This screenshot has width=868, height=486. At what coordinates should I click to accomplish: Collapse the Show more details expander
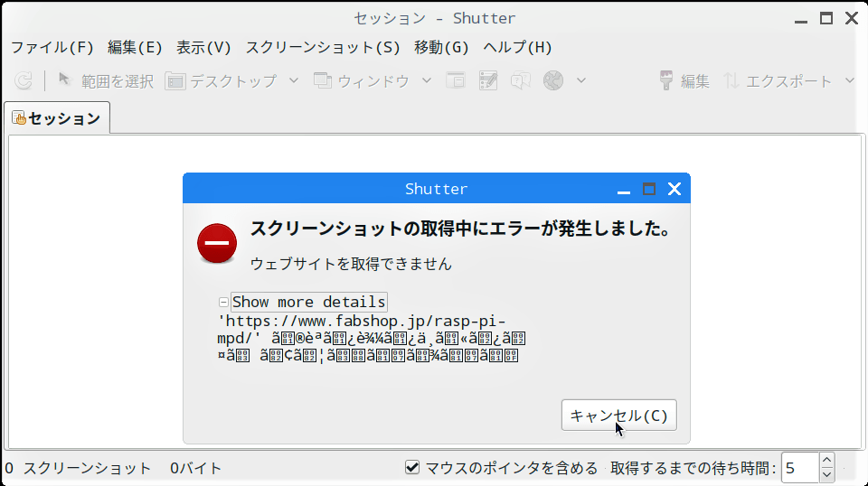point(223,302)
